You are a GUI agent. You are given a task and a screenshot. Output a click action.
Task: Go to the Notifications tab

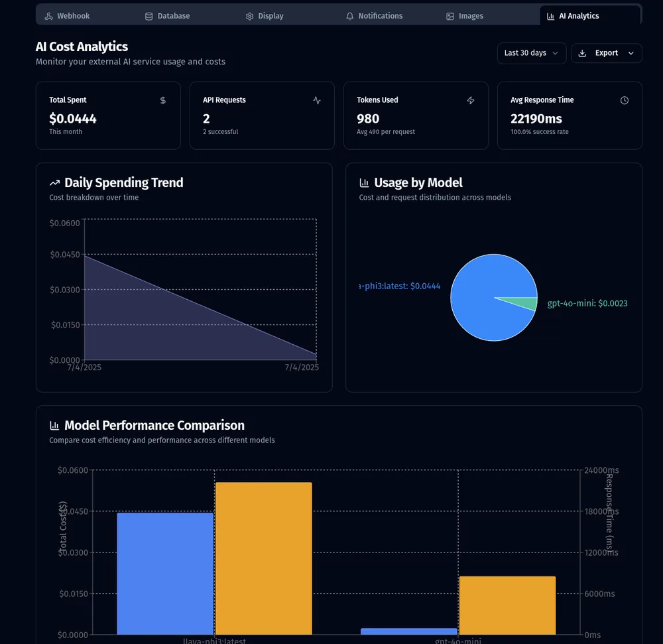click(x=374, y=16)
